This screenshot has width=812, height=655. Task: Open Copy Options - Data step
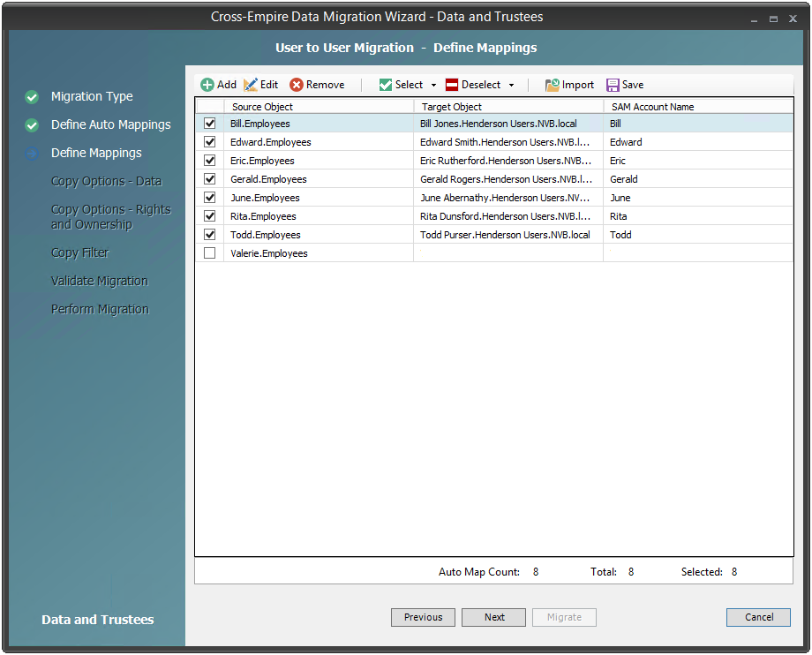coord(106,181)
